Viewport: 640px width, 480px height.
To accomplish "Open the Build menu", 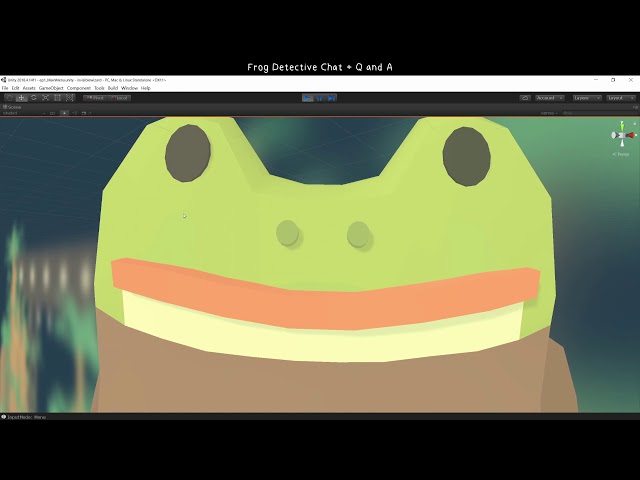I will (113, 88).
